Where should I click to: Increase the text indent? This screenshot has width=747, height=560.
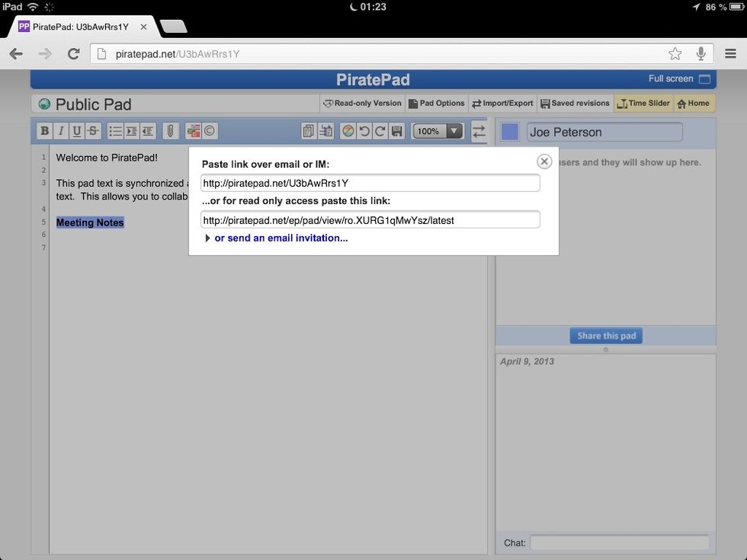click(x=131, y=131)
